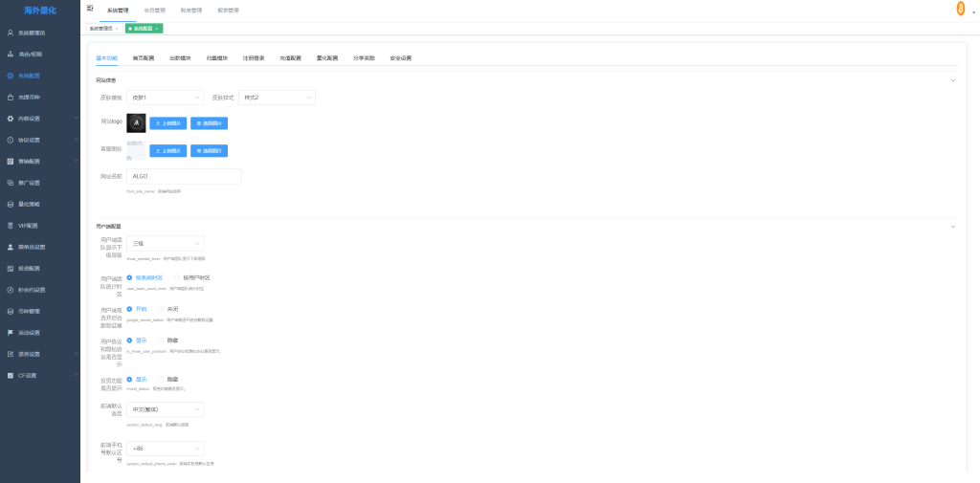The width and height of the screenshot is (980, 483).
Task: Select the 按用户时区 radio option
Action: [x=177, y=277]
